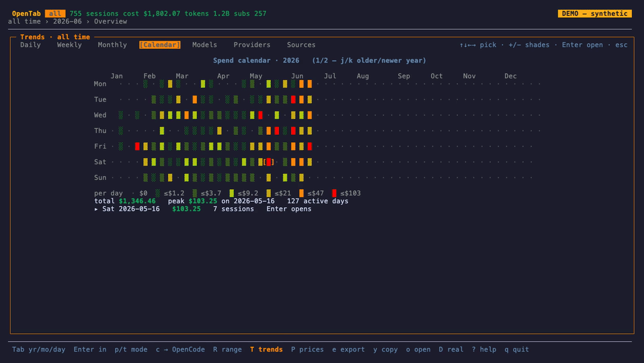Click the '127 active days' text
The image size is (644, 363).
click(317, 201)
